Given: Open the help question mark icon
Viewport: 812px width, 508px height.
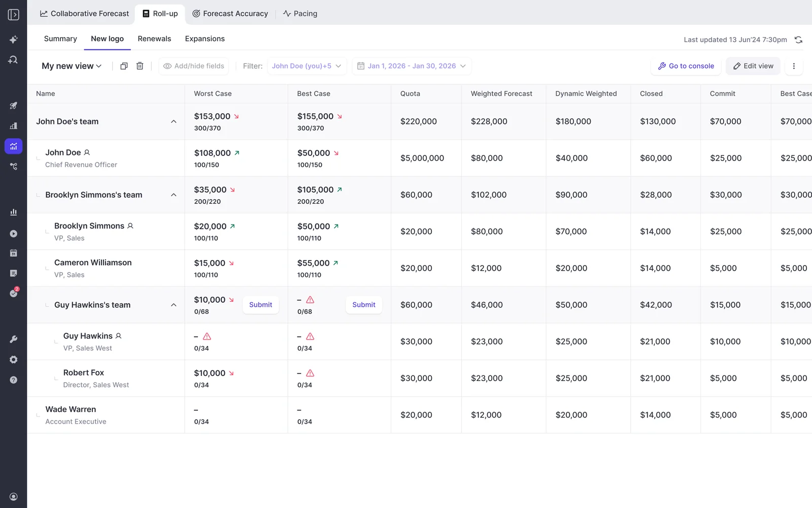Looking at the screenshot, I should click(14, 380).
